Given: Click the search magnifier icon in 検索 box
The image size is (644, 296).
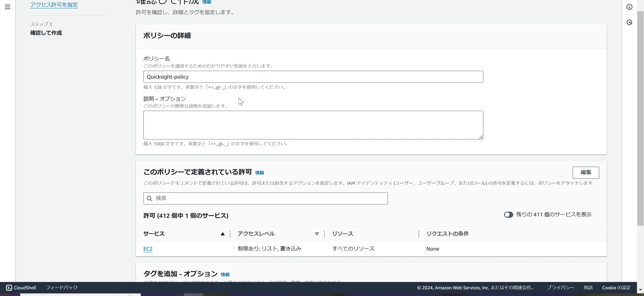Looking at the screenshot, I should pos(149,198).
